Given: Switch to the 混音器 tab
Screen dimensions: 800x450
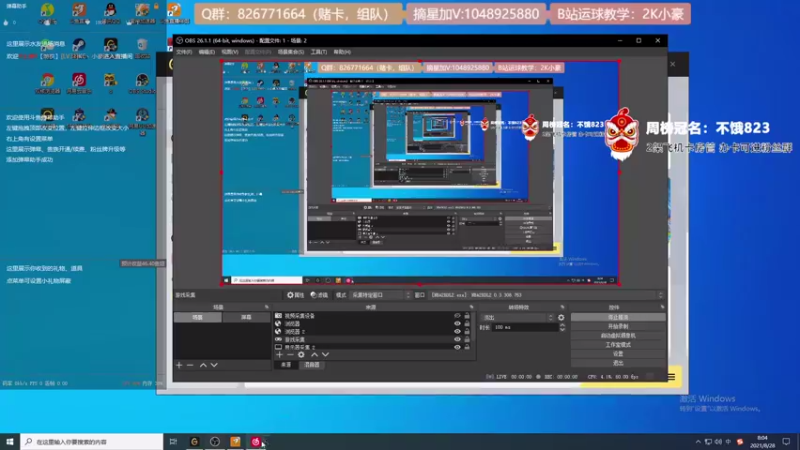Looking at the screenshot, I should tap(312, 365).
